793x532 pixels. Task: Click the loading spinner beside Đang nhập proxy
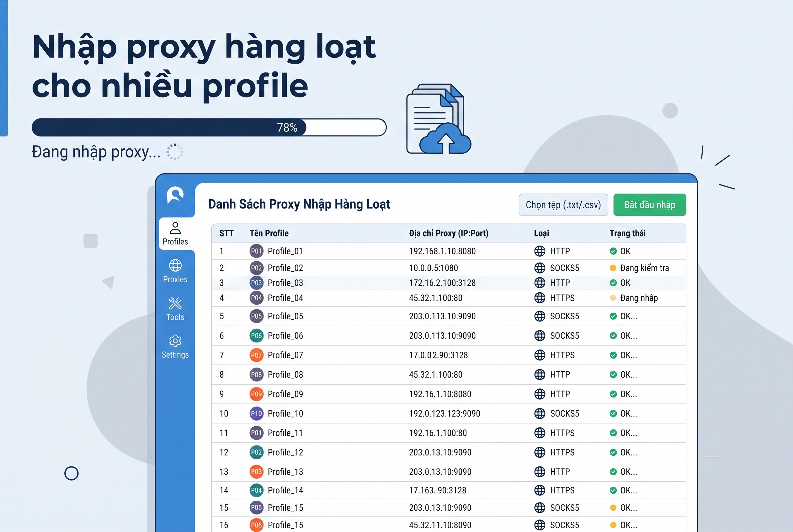tap(174, 152)
